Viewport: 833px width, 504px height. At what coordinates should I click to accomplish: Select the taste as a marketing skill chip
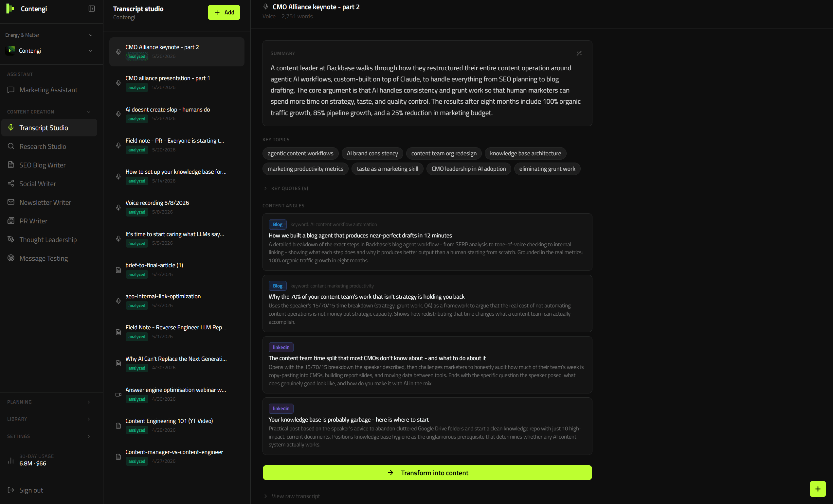coord(388,168)
